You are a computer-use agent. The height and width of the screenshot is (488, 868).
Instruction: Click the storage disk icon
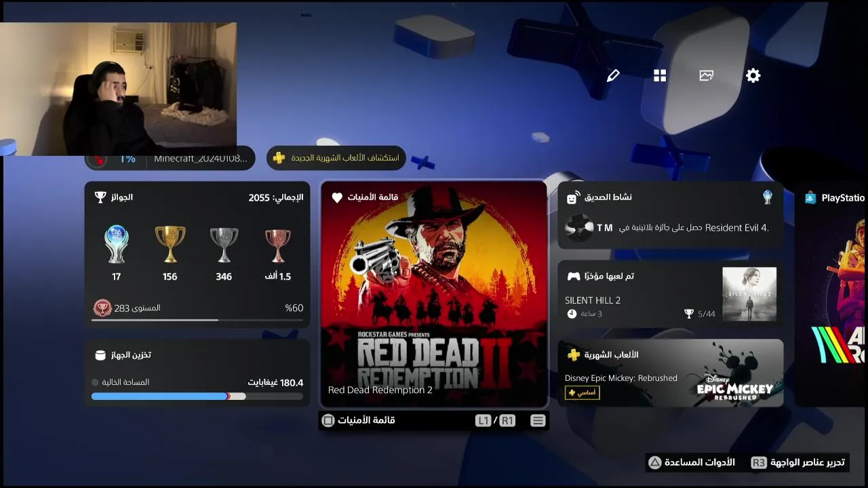100,355
